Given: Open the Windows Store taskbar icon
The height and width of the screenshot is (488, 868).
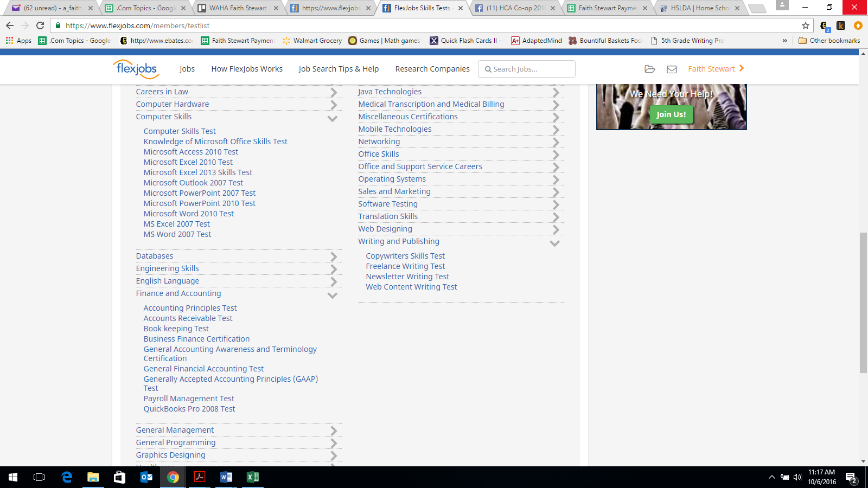Looking at the screenshot, I should [119, 477].
